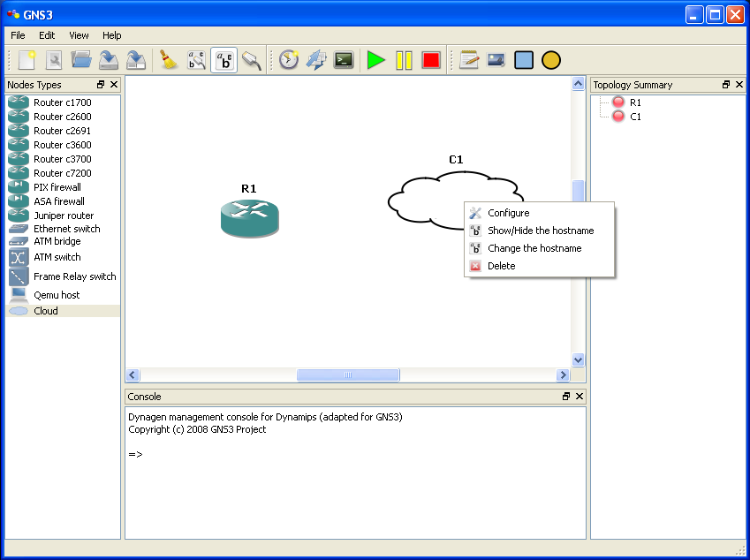The height and width of the screenshot is (560, 750).
Task: Click the Save project icon
Action: pos(109,60)
